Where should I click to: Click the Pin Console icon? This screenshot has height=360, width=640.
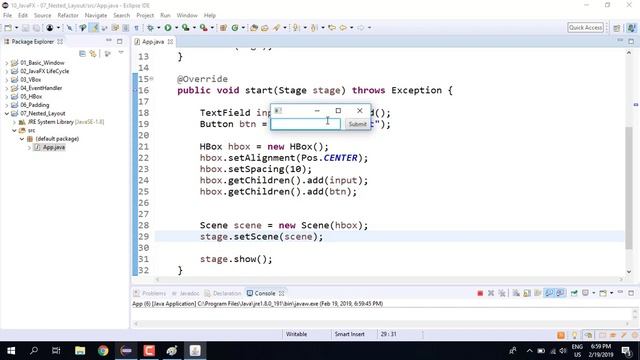click(574, 293)
